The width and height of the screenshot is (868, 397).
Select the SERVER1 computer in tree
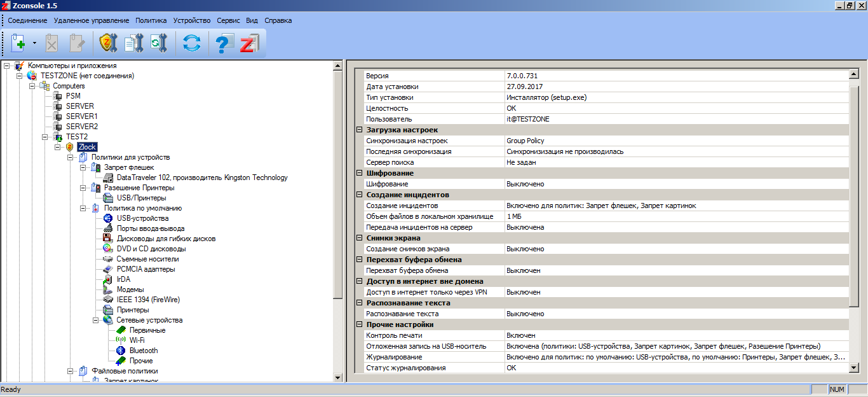pyautogui.click(x=81, y=116)
